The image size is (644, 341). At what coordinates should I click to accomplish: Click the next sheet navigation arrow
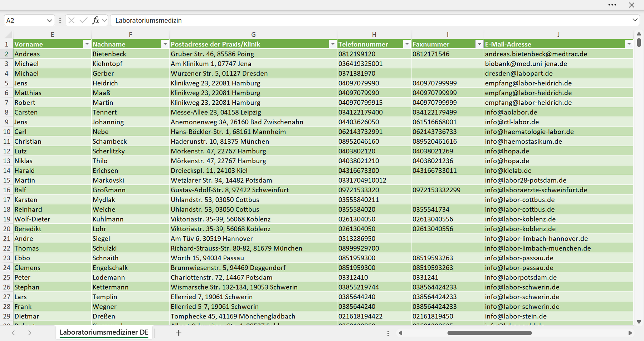[30, 333]
